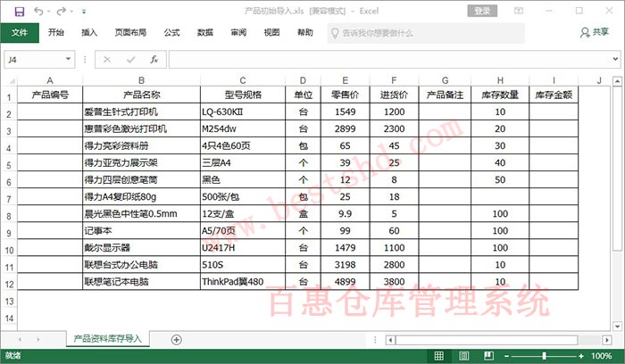Image resolution: width=625 pixels, height=364 pixels.
Task: Open the Ribbon Display Options icon
Action: point(519,11)
